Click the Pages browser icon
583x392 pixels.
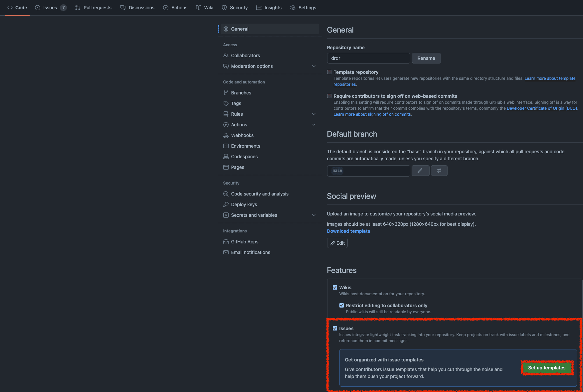226,167
